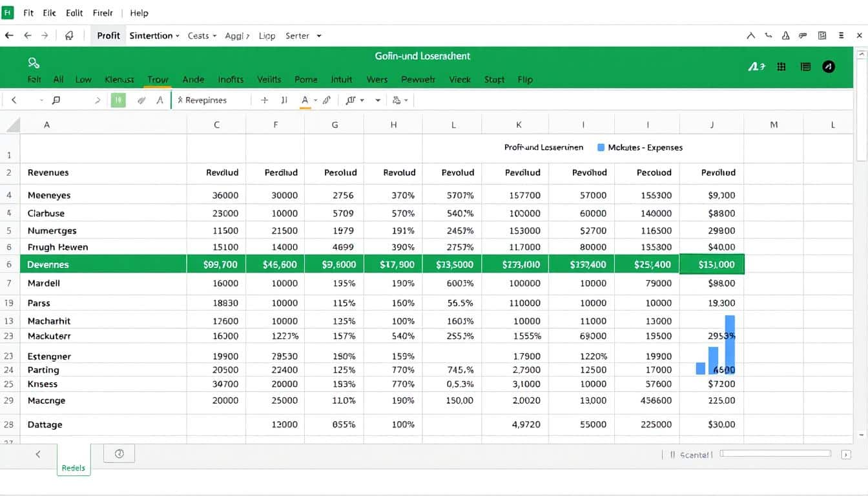This screenshot has height=496, width=868.
Task: Click the comment bubble icon in top right toolbar
Action: (804, 36)
